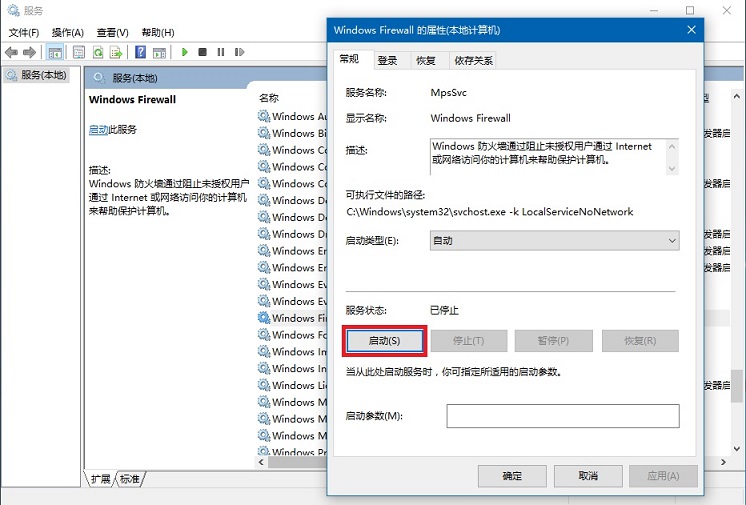Click the Export List toolbar icon
746x505 pixels.
coord(118,52)
